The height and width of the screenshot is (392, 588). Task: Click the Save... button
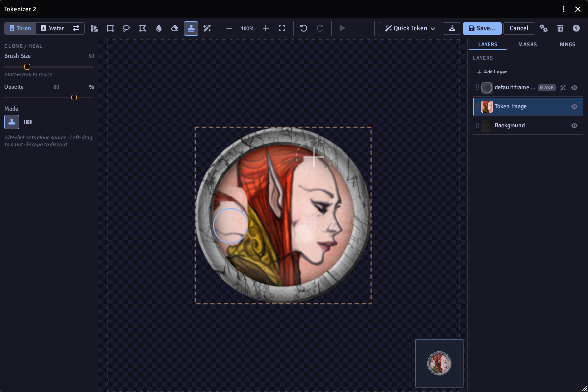[x=482, y=28]
